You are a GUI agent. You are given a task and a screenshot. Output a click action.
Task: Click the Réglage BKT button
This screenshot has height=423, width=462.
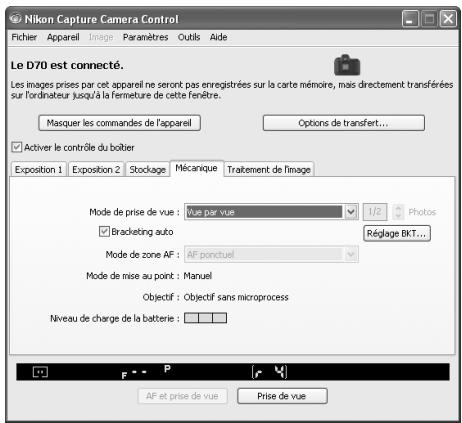(397, 233)
